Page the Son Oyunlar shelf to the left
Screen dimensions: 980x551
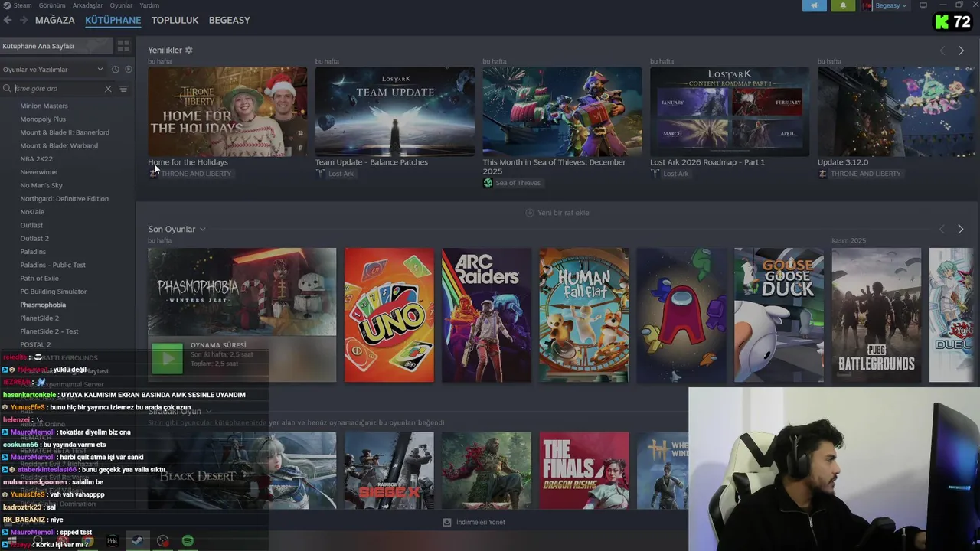pos(942,230)
